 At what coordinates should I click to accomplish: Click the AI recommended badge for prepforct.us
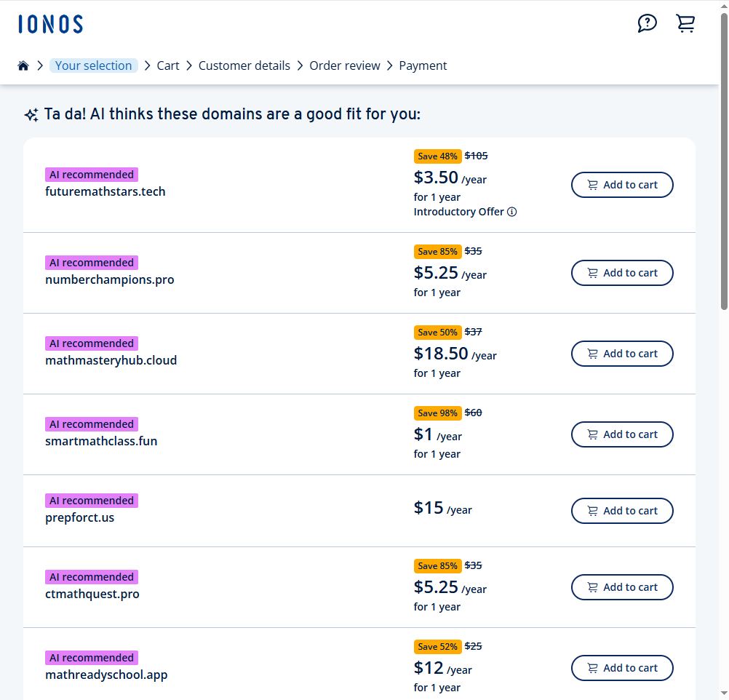(x=92, y=501)
